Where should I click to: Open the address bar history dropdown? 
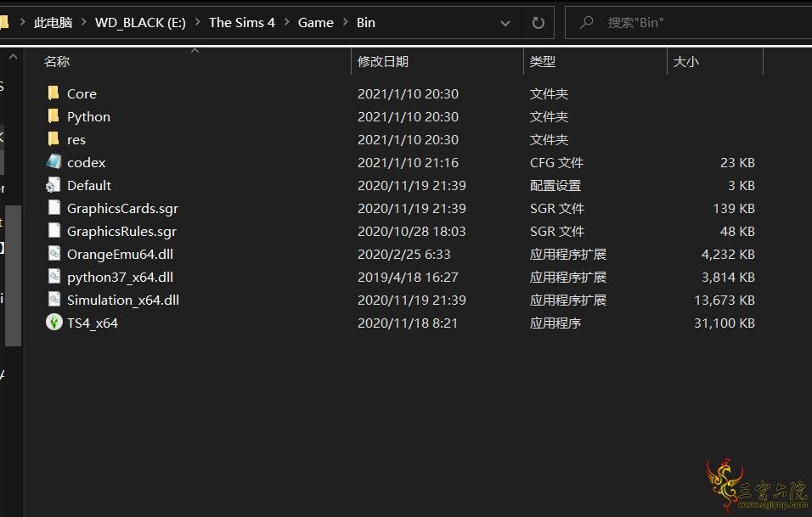(x=505, y=23)
